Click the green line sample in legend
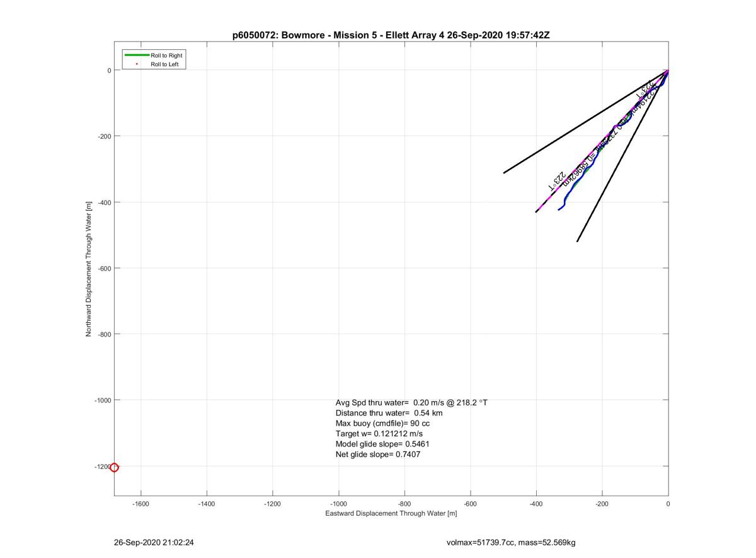This screenshot has width=756, height=558. tap(137, 55)
